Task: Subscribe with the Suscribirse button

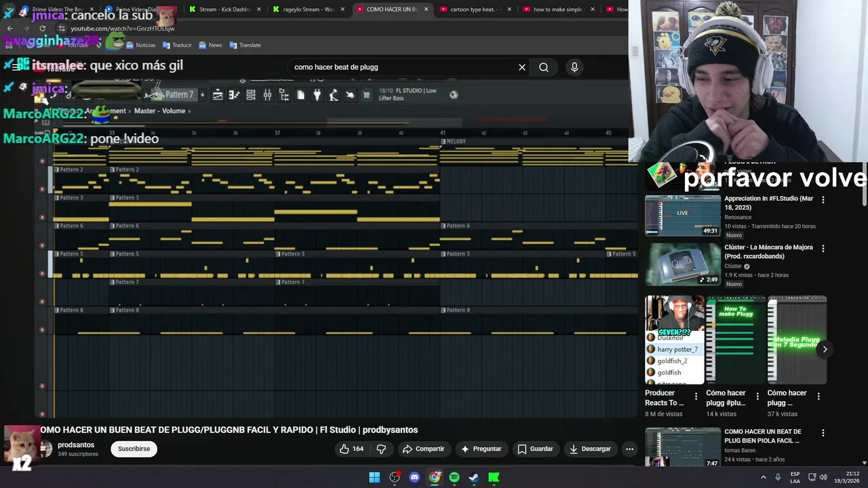Action: pyautogui.click(x=134, y=449)
